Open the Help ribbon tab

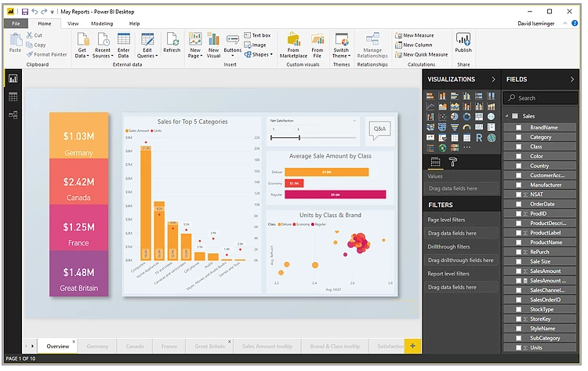pyautogui.click(x=134, y=24)
